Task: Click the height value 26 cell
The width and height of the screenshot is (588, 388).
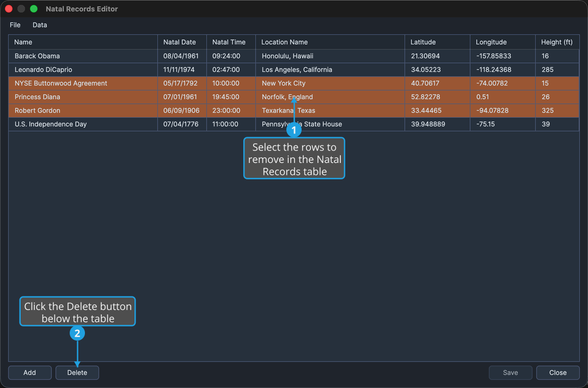Action: pos(558,97)
